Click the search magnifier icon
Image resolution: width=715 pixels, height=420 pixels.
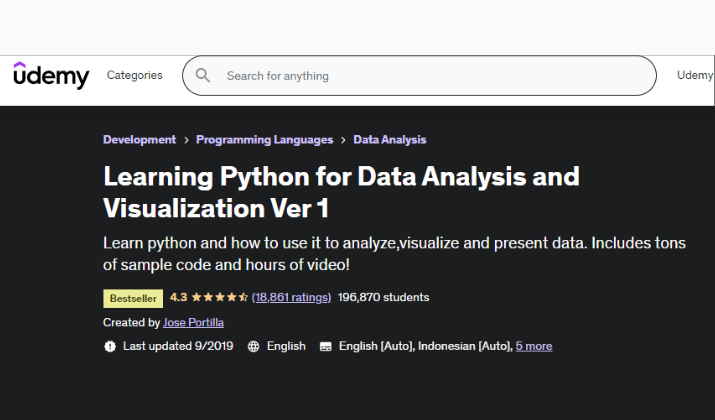(203, 75)
